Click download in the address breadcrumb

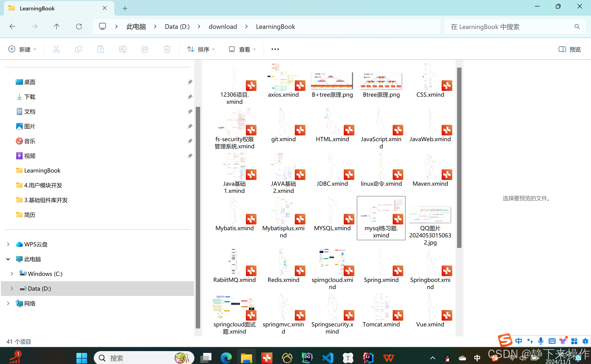coord(223,27)
